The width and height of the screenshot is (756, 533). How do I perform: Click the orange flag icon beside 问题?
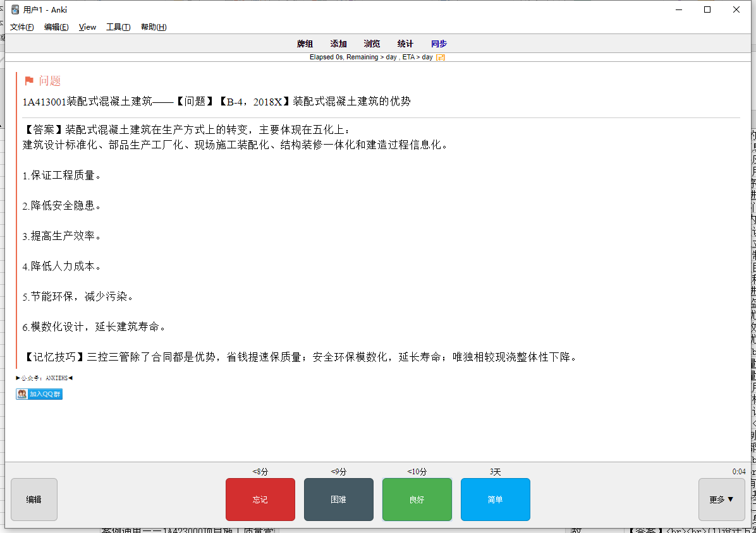[29, 81]
